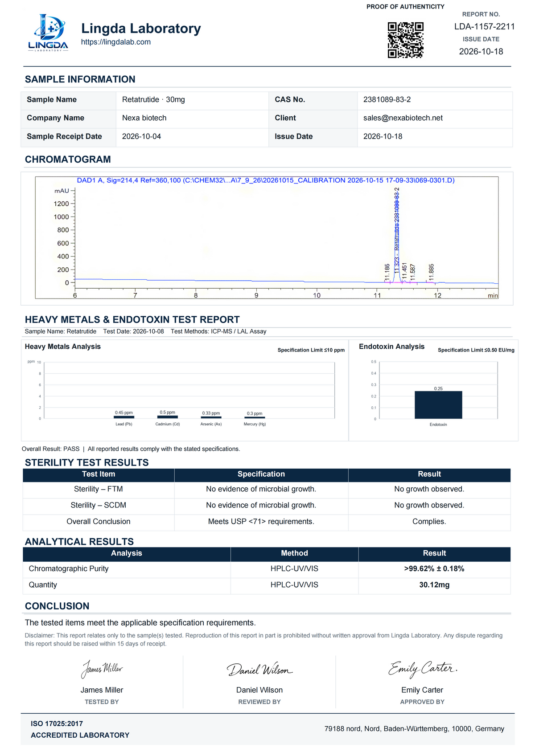Screen dimensions: 535x756
Task: Select "Specification Limit ≤0.50 EU/mg" text
Action: (x=476, y=350)
